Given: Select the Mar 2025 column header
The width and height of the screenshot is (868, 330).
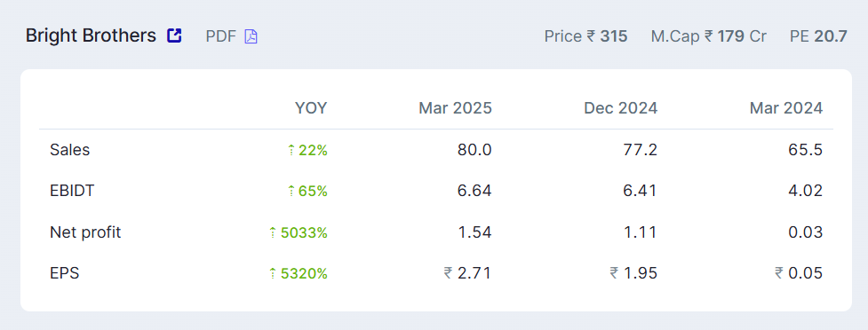Looking at the screenshot, I should 455,108.
